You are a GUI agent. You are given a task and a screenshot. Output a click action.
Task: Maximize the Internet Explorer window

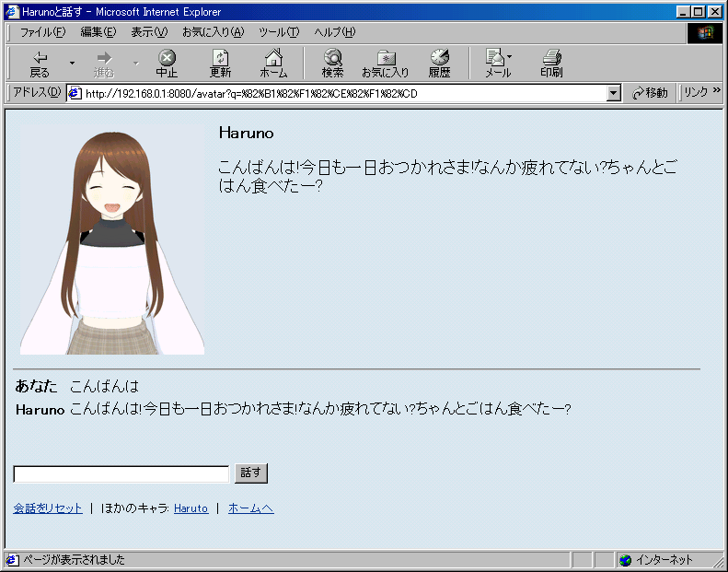pos(698,12)
